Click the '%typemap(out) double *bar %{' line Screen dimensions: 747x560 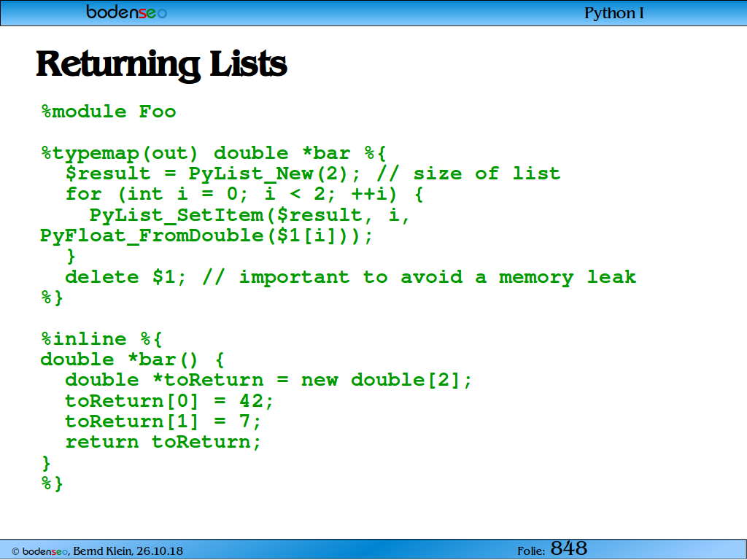pyautogui.click(x=213, y=153)
